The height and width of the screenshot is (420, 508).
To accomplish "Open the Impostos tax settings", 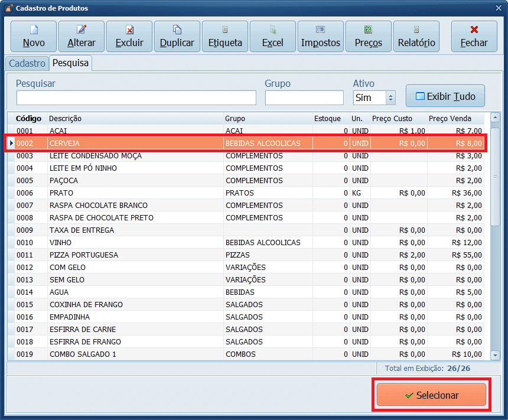I will click(321, 37).
